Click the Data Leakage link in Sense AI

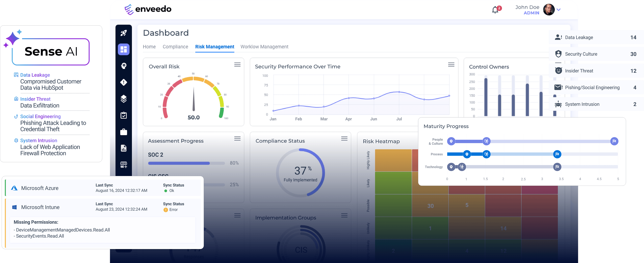pos(35,75)
